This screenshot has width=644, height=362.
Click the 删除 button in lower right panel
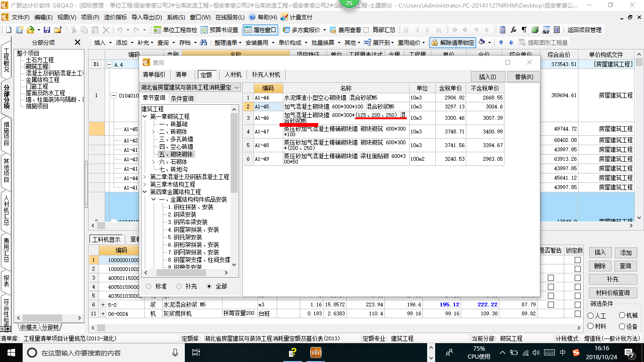click(600, 266)
